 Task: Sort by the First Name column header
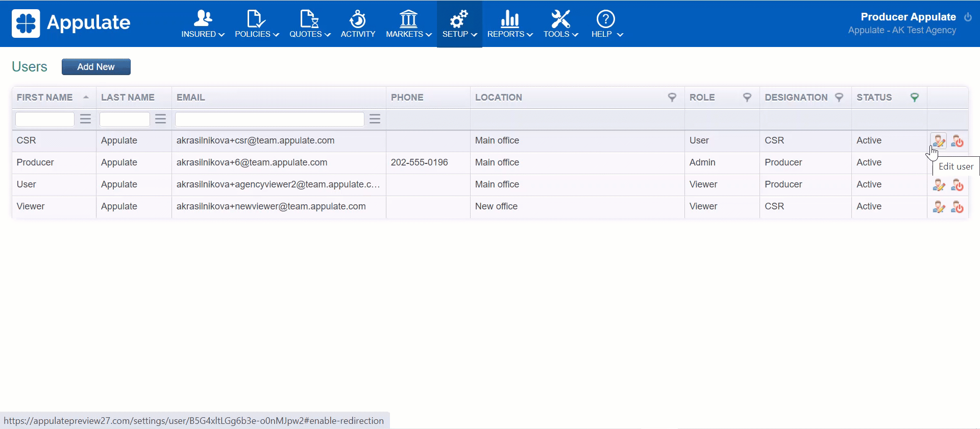[x=45, y=98]
